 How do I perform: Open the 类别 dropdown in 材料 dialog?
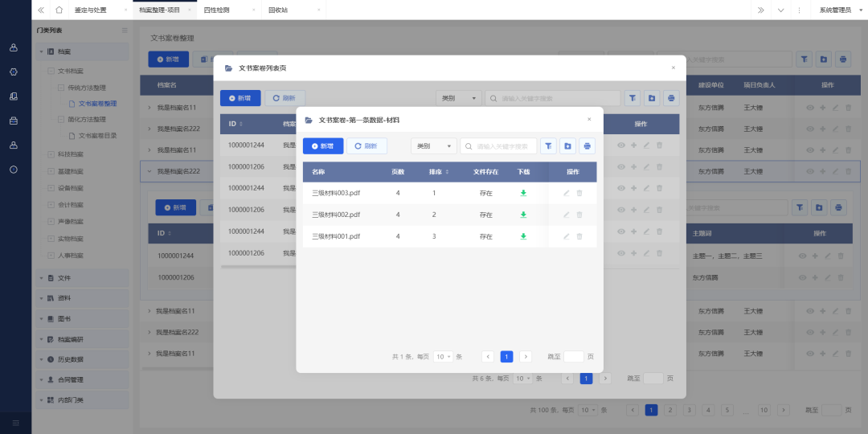click(x=434, y=146)
